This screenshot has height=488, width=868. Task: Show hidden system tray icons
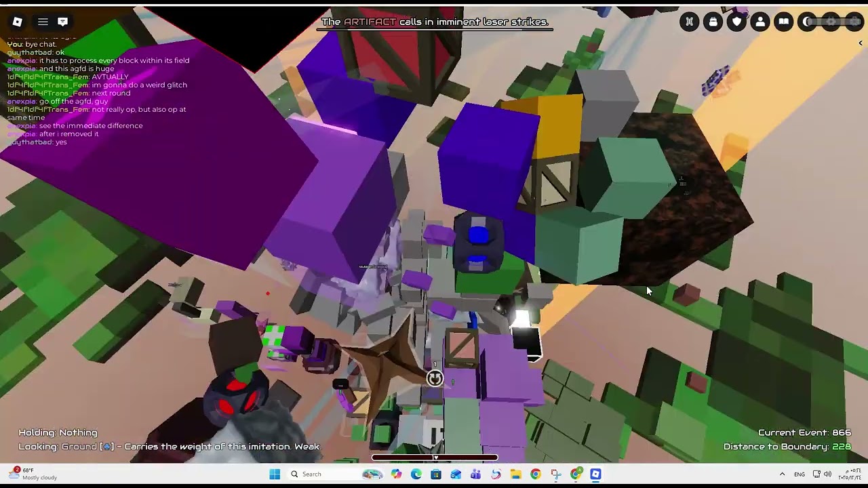pyautogui.click(x=782, y=474)
